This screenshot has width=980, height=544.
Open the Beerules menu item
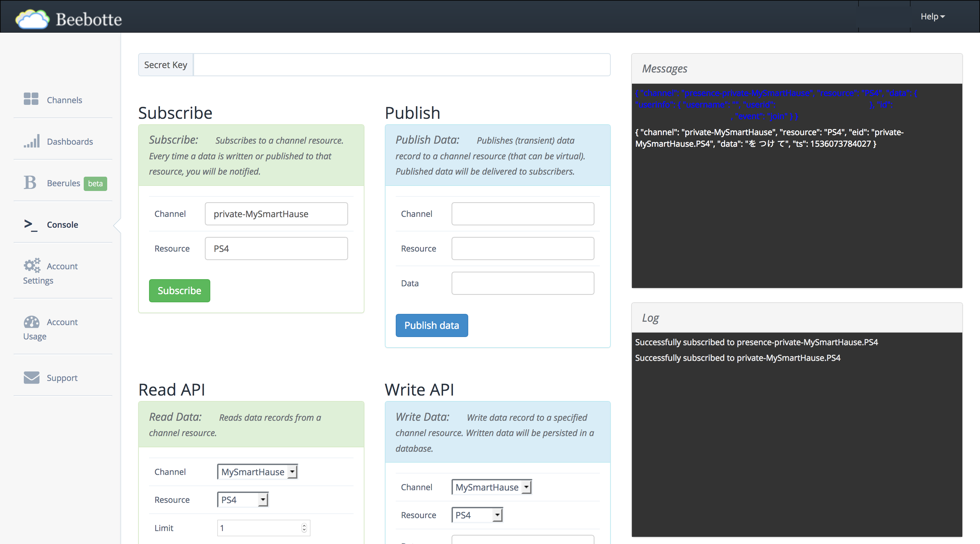[x=64, y=183]
